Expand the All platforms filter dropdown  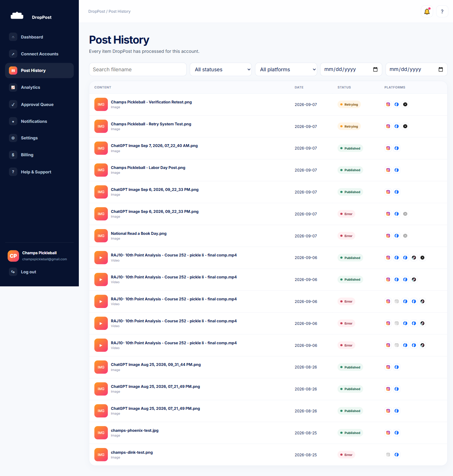pos(286,69)
